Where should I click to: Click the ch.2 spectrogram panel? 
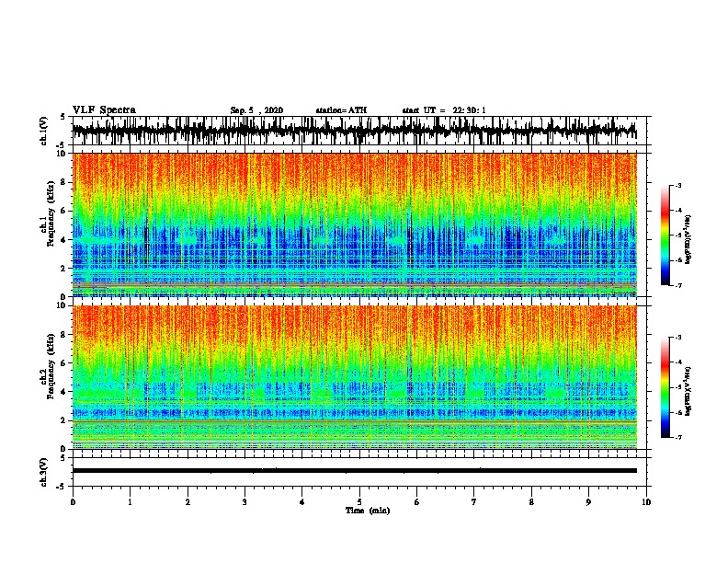click(354, 377)
